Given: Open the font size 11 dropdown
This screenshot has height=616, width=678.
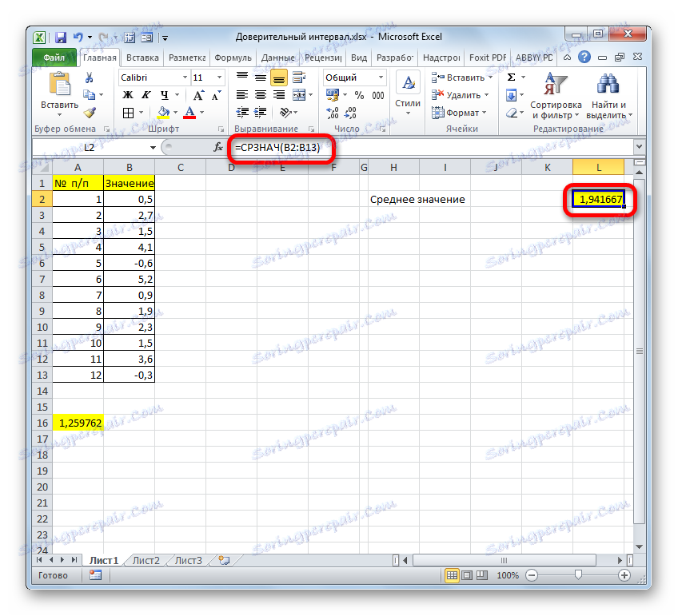Looking at the screenshot, I should (x=220, y=77).
